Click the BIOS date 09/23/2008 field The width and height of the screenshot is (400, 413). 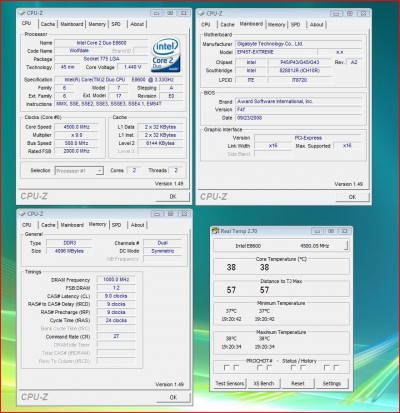(298, 118)
